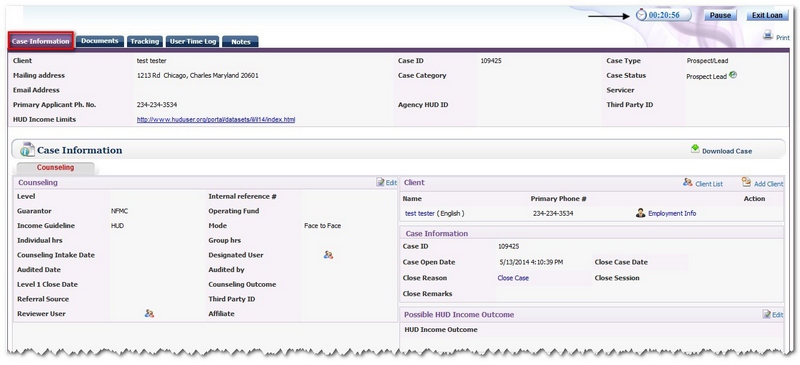
Task: Switch to the Notes tab
Action: [240, 42]
